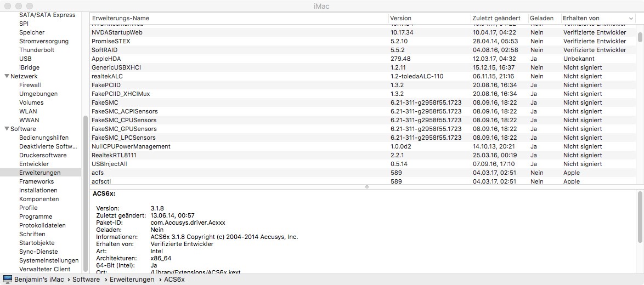Click the split pane divider handle dot

[367, 187]
